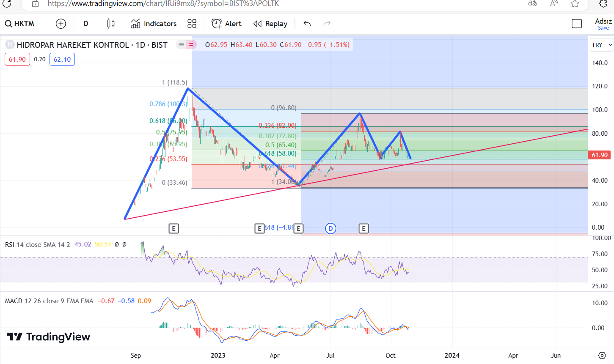Screen dimensions: 614x364
Task: Save the Adsız chart layout
Action: click(603, 24)
